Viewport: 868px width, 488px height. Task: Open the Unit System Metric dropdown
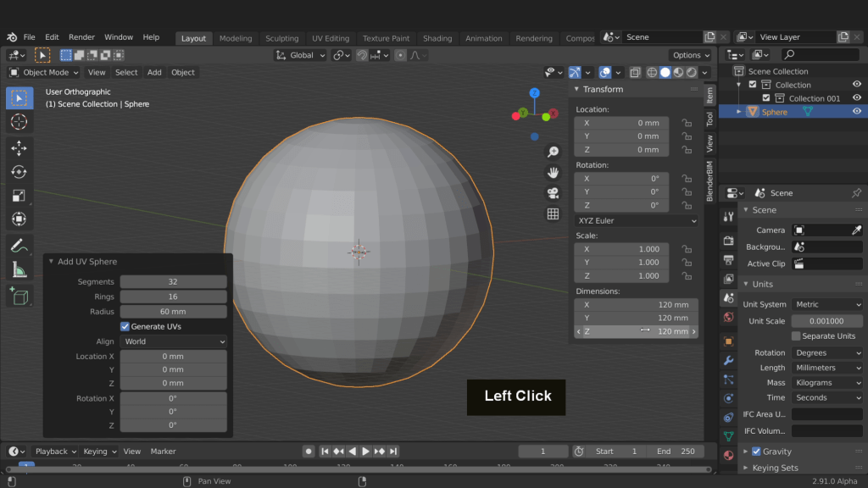tap(826, 304)
